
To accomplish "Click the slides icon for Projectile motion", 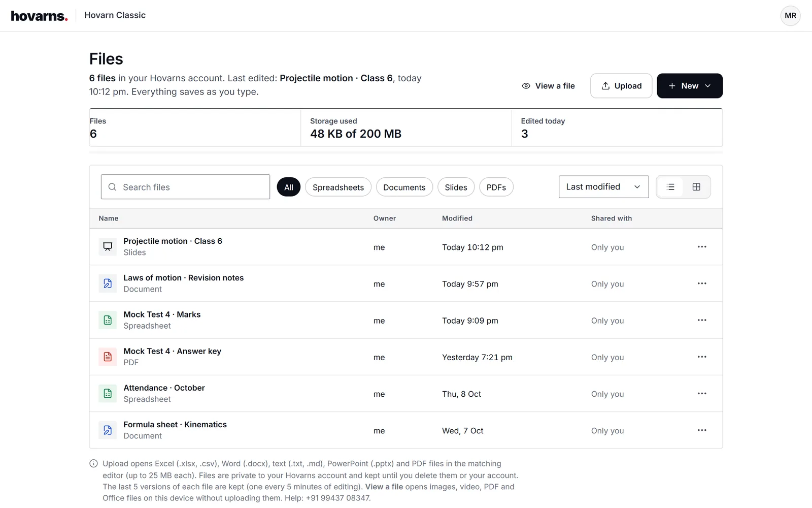I will tap(108, 247).
